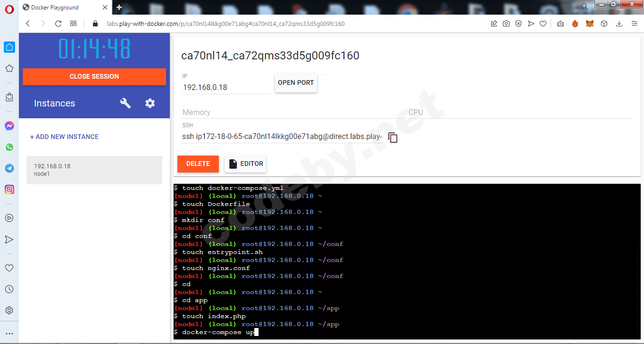Open Instagram in the sidebar

[x=9, y=189]
